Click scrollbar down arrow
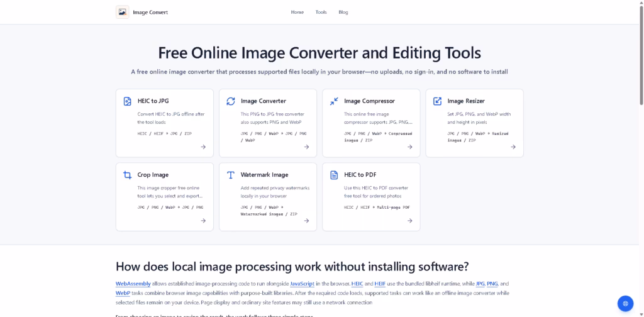The width and height of the screenshot is (644, 317). point(641,314)
